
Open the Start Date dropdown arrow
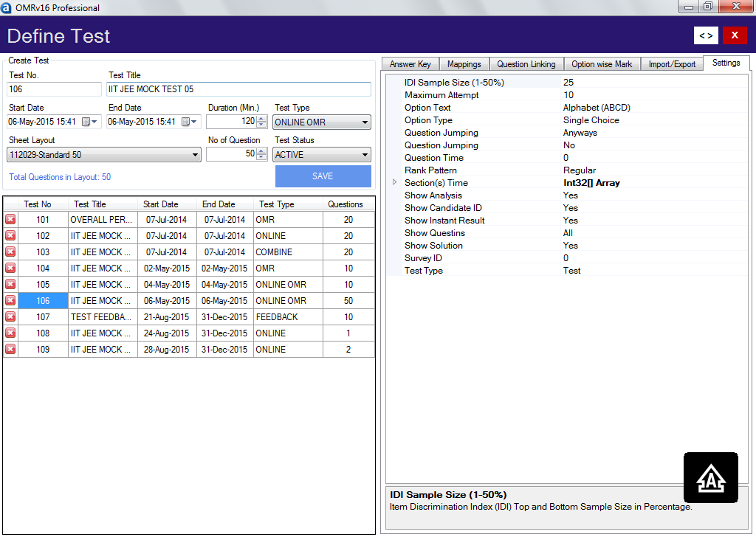(x=94, y=122)
